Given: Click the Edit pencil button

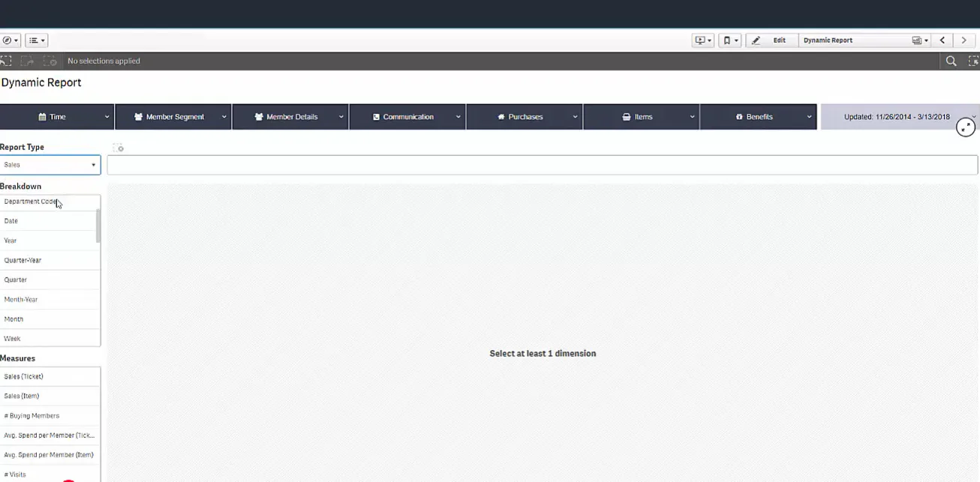Looking at the screenshot, I should [771, 40].
